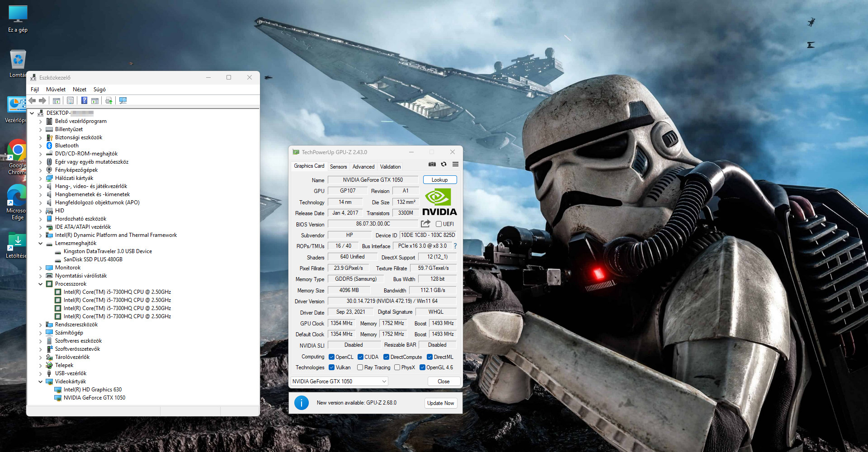Select NVIDIA GeForce GTX 1050 in device tree
The image size is (868, 452).
[94, 398]
